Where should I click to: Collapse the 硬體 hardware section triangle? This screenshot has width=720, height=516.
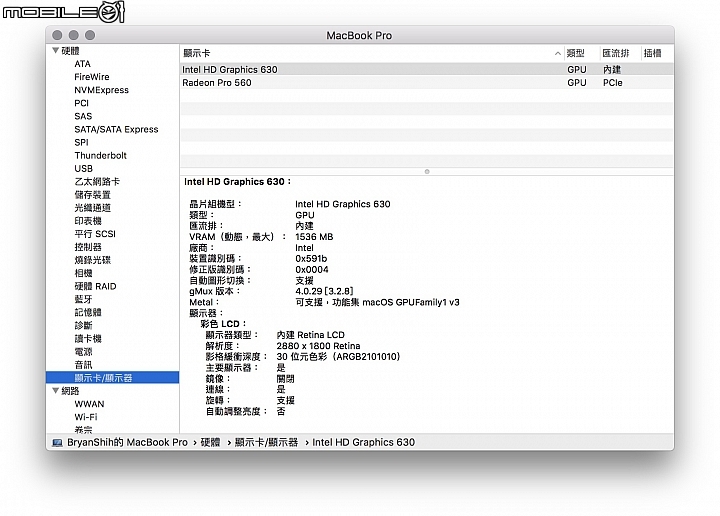tap(56, 50)
